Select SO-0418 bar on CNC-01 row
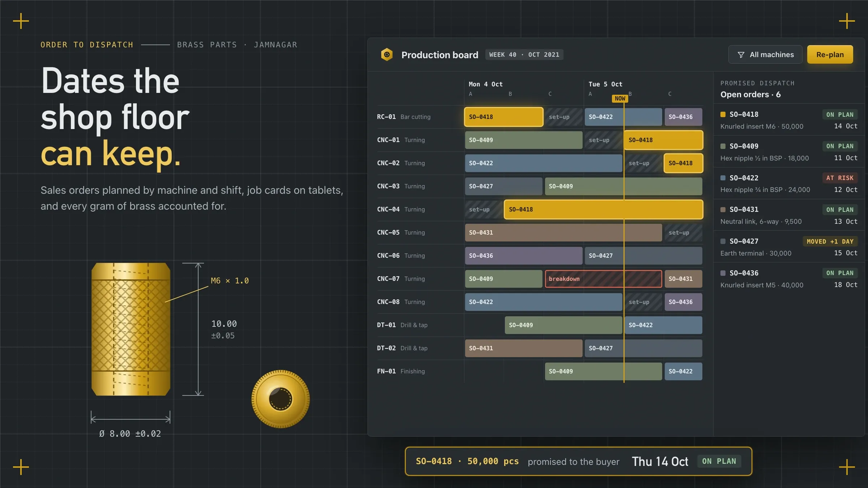Viewport: 868px width, 488px height. tap(664, 140)
